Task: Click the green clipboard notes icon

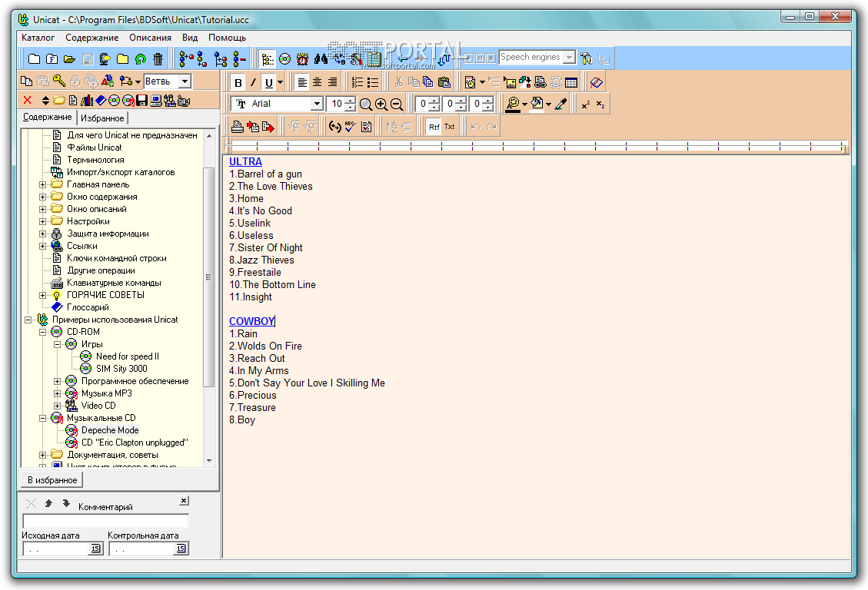Action: [x=374, y=58]
